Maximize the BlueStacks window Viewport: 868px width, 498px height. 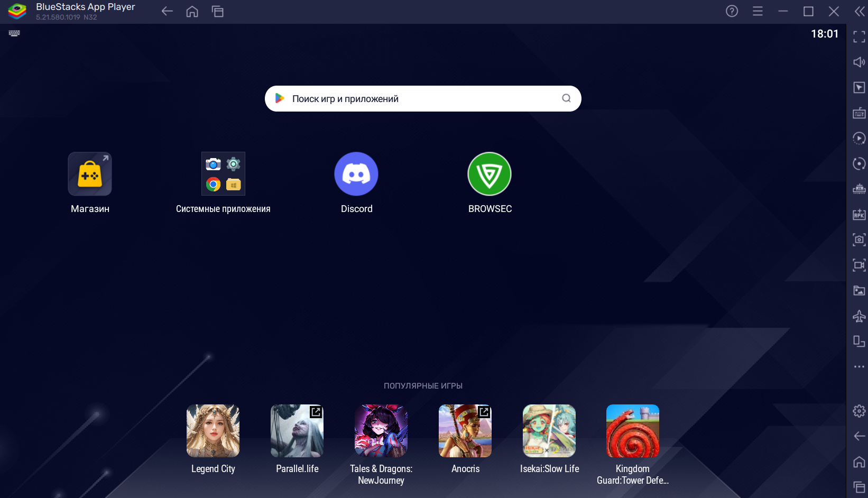click(x=808, y=11)
